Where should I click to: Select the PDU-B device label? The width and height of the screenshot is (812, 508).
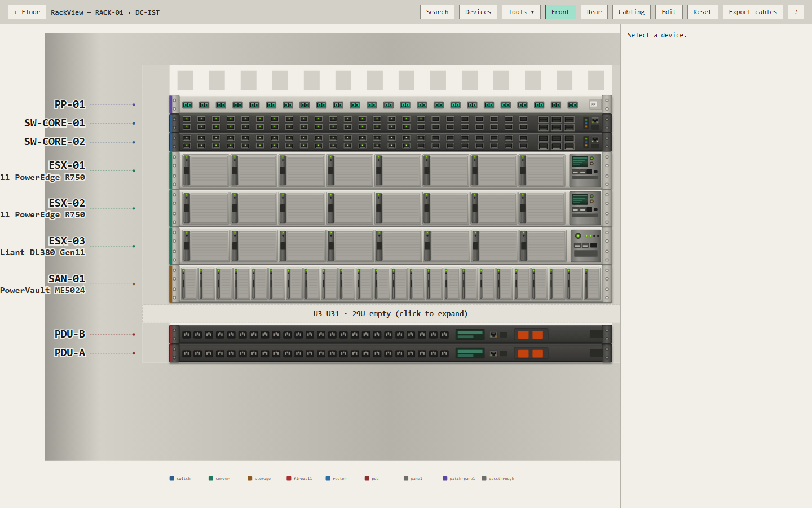coord(70,334)
